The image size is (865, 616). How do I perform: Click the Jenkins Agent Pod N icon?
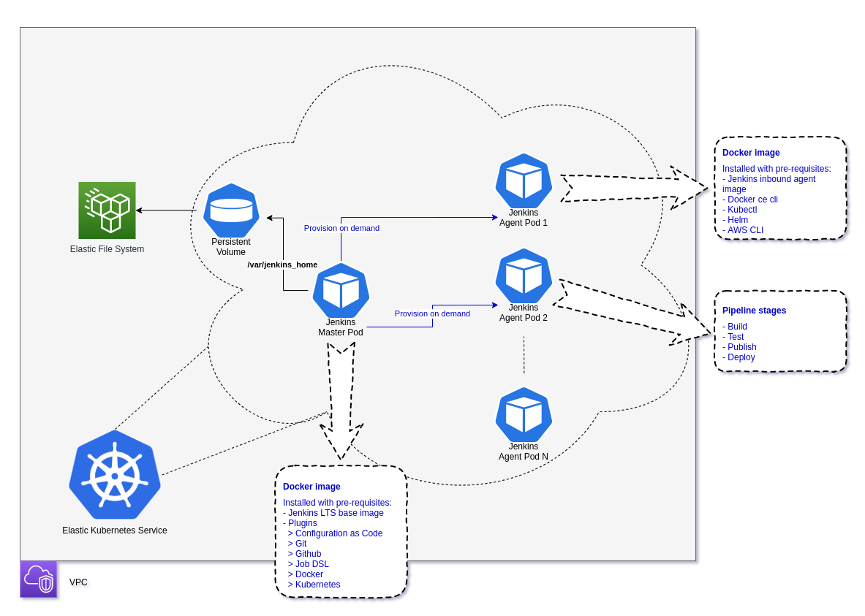(x=524, y=415)
